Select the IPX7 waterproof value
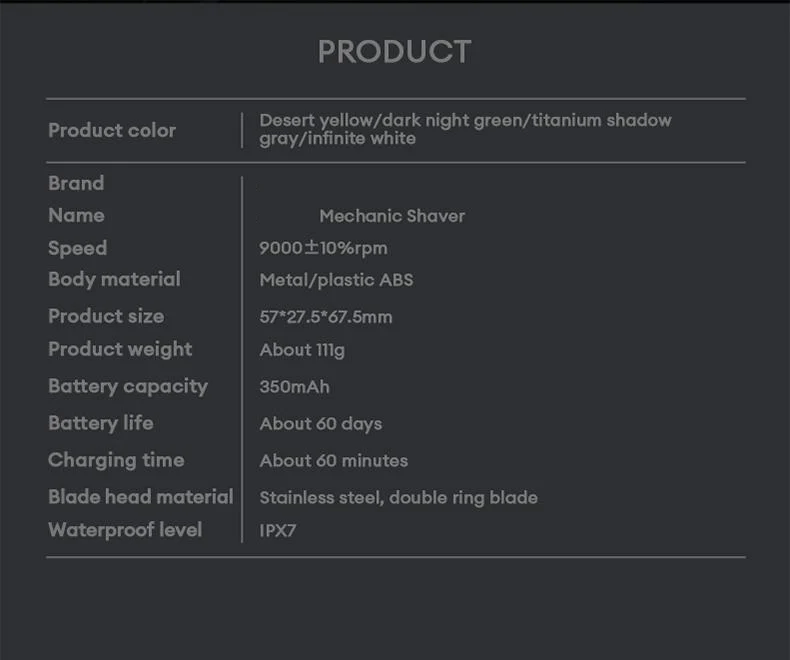This screenshot has width=790, height=660. pyautogui.click(x=278, y=531)
